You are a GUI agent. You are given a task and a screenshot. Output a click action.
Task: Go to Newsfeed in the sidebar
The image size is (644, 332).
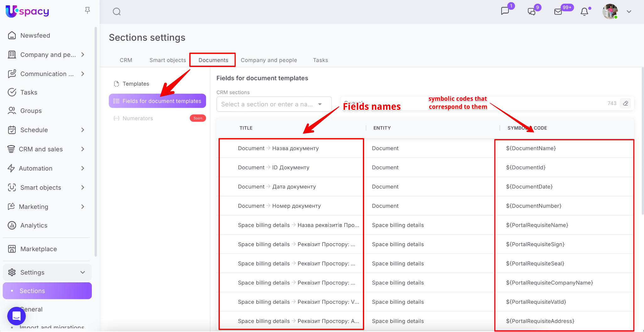tap(35, 35)
